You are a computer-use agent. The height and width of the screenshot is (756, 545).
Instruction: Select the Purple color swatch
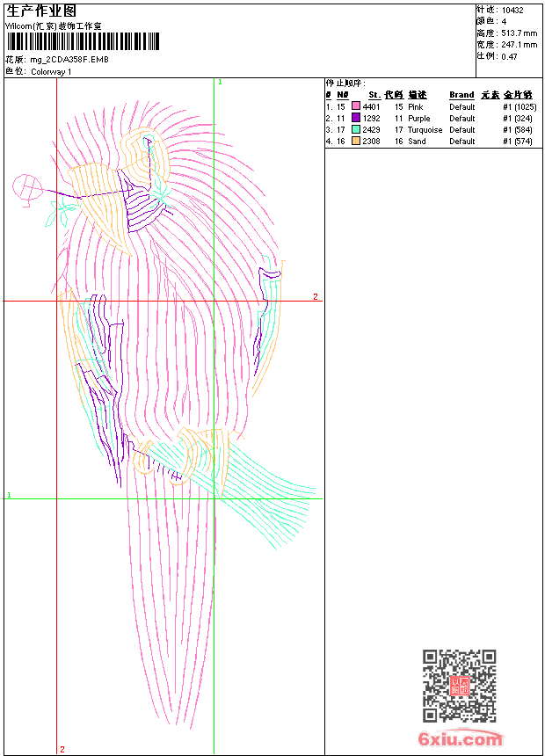pyautogui.click(x=356, y=118)
